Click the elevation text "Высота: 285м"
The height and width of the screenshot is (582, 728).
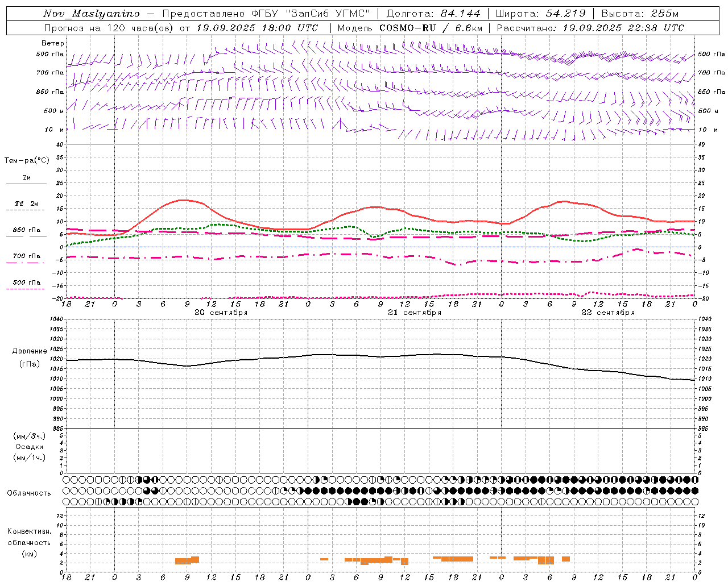[640, 14]
